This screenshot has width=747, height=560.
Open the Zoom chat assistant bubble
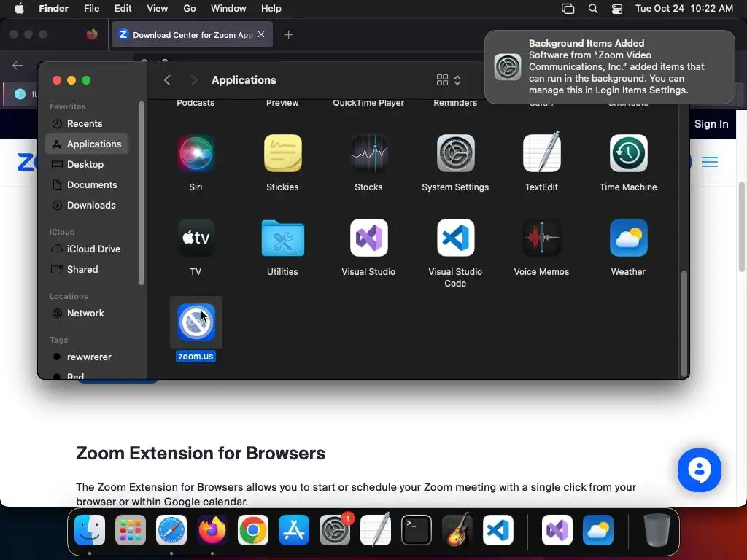(x=700, y=470)
